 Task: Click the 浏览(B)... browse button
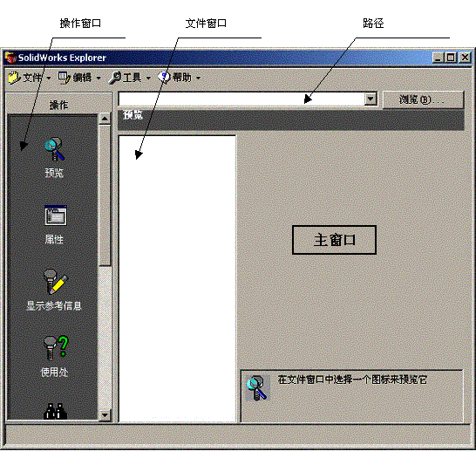423,99
